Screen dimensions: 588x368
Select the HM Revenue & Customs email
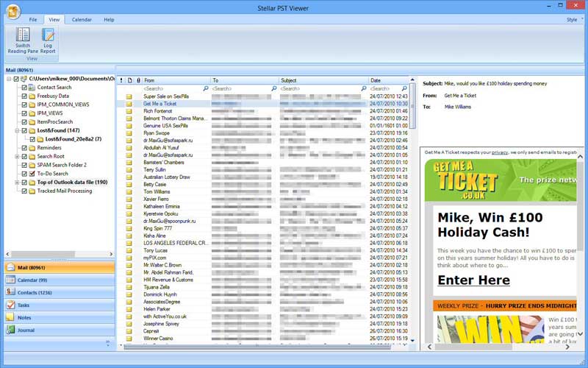click(x=262, y=280)
